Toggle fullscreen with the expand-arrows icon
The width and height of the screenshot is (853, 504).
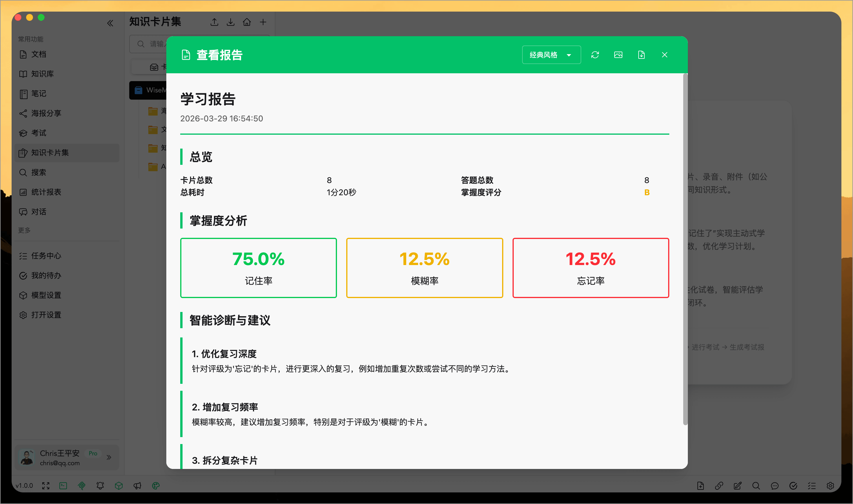[x=45, y=486]
